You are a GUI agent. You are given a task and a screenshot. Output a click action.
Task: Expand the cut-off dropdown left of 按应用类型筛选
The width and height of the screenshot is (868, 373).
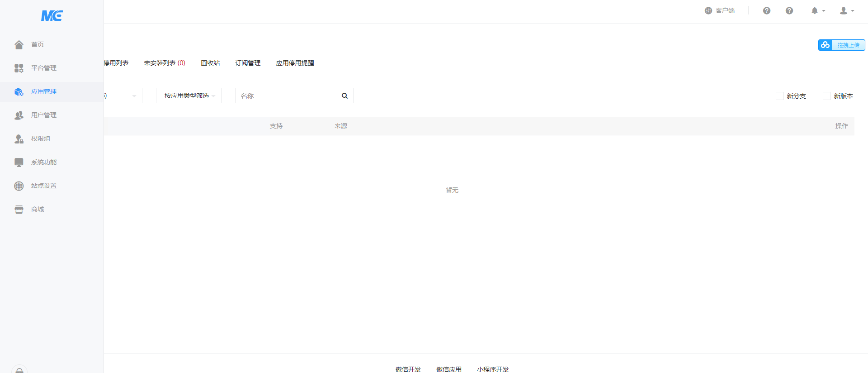click(123, 96)
